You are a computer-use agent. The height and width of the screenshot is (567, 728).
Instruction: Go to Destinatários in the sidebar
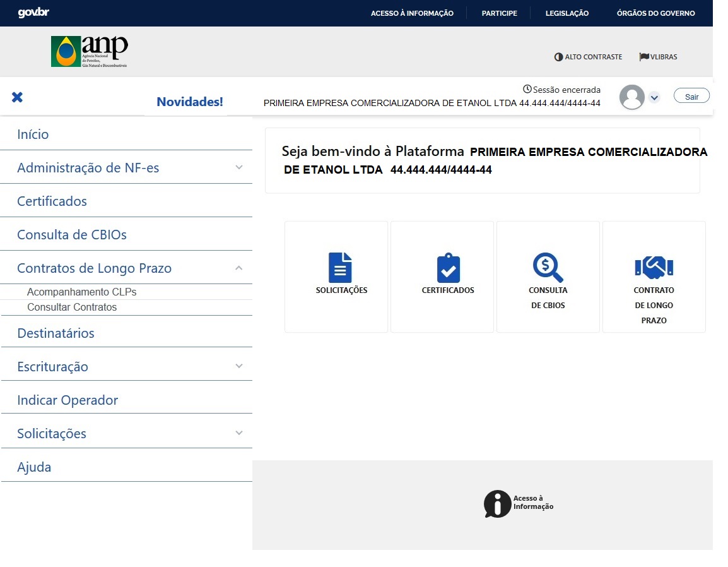(56, 333)
